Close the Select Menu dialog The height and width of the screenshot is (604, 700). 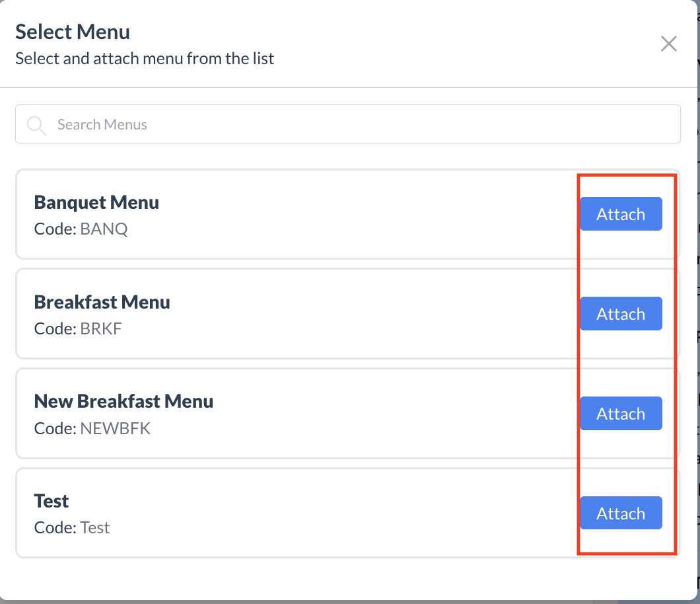[669, 44]
